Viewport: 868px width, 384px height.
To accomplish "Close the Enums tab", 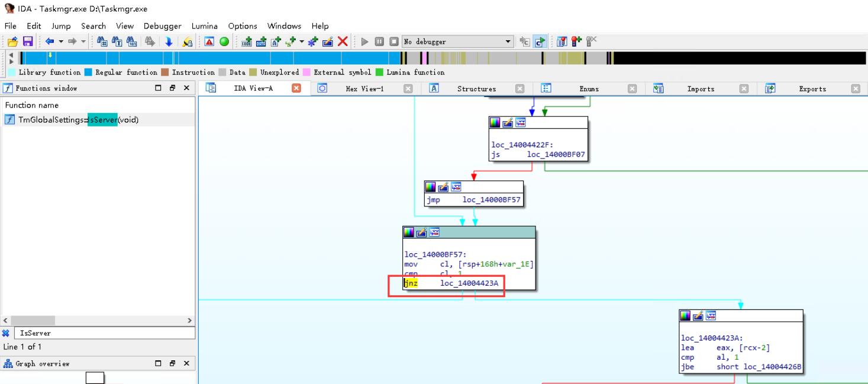I will [x=632, y=89].
